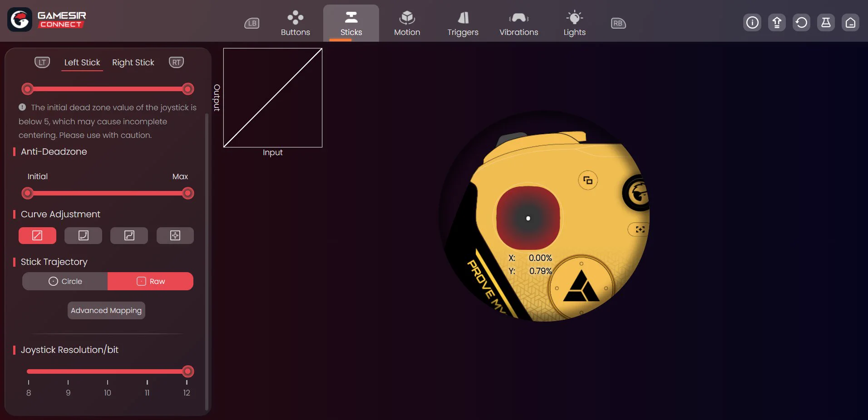Open the lab flask icon
Image resolution: width=868 pixels, height=420 pixels.
click(x=826, y=22)
